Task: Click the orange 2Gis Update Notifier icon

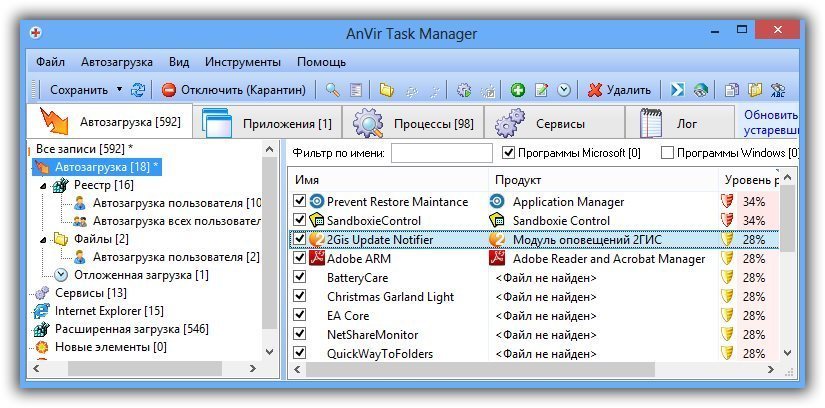Action: (316, 240)
